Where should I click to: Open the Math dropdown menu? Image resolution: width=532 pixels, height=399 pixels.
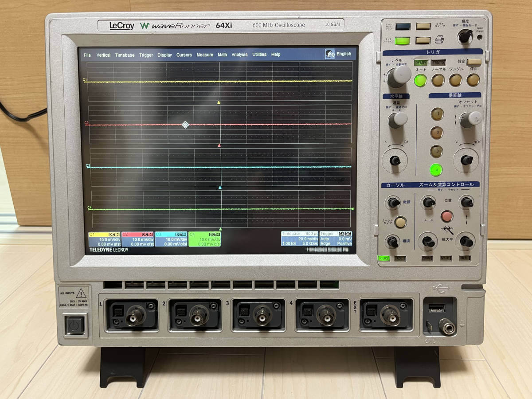(222, 55)
